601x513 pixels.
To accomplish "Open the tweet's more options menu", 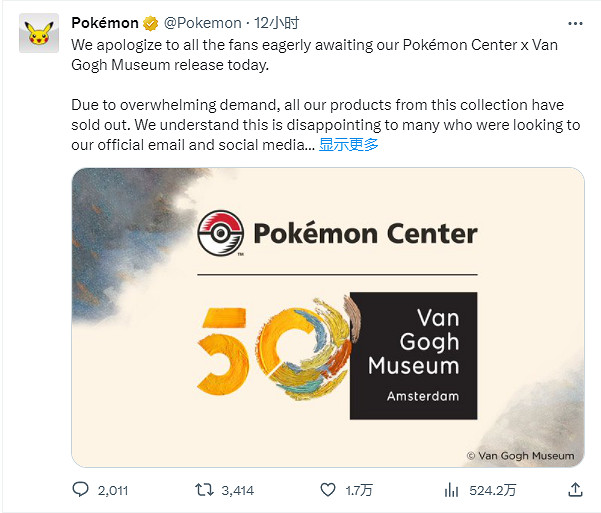I will [x=572, y=23].
